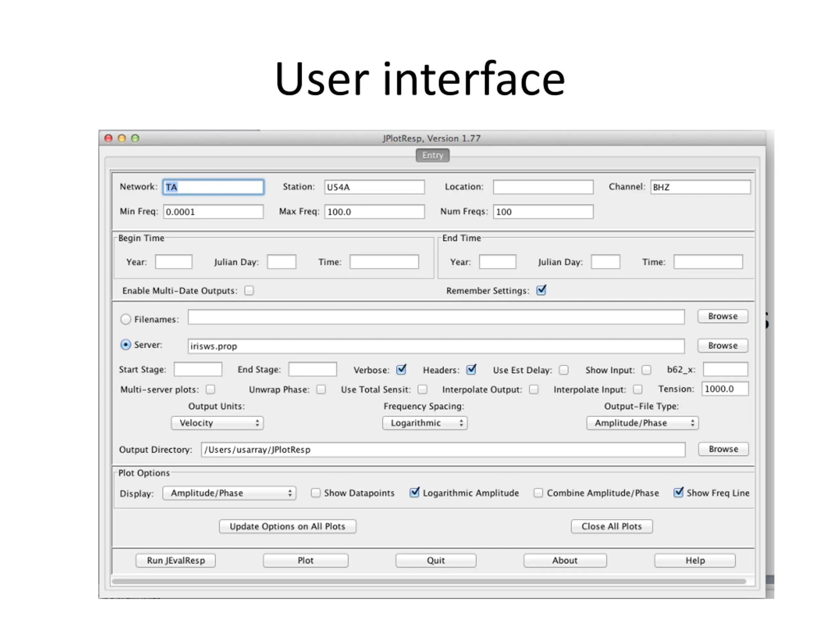Open the Display Amplitude/Phase dropdown

(229, 493)
